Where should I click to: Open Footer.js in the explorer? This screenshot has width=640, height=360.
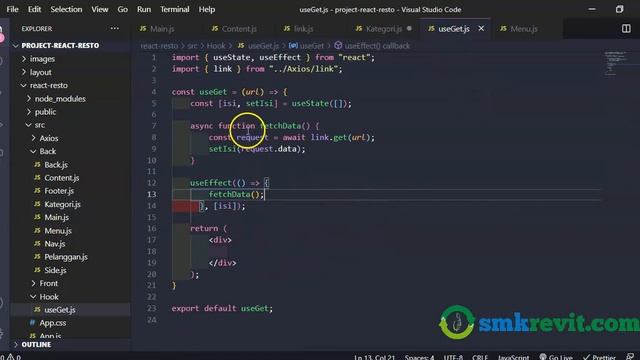coord(59,191)
